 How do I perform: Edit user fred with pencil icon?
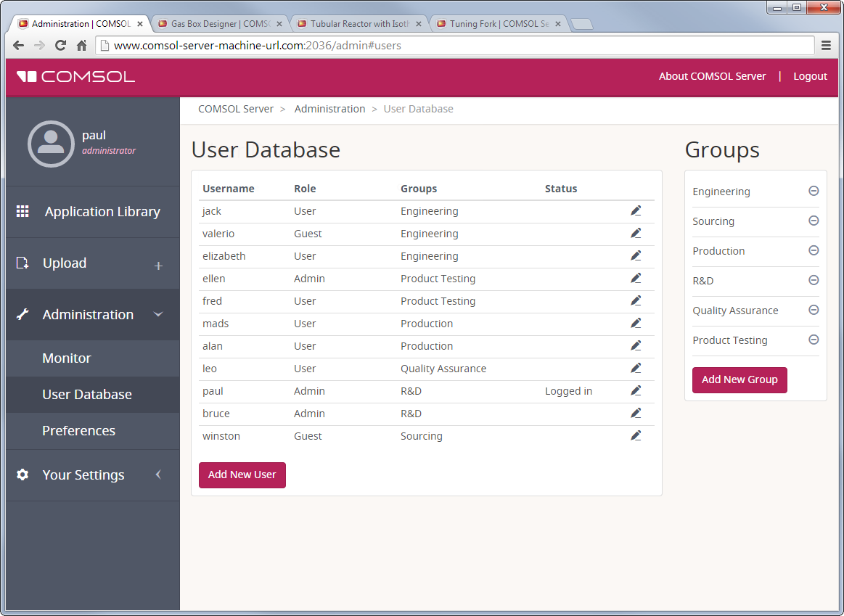pyautogui.click(x=636, y=300)
